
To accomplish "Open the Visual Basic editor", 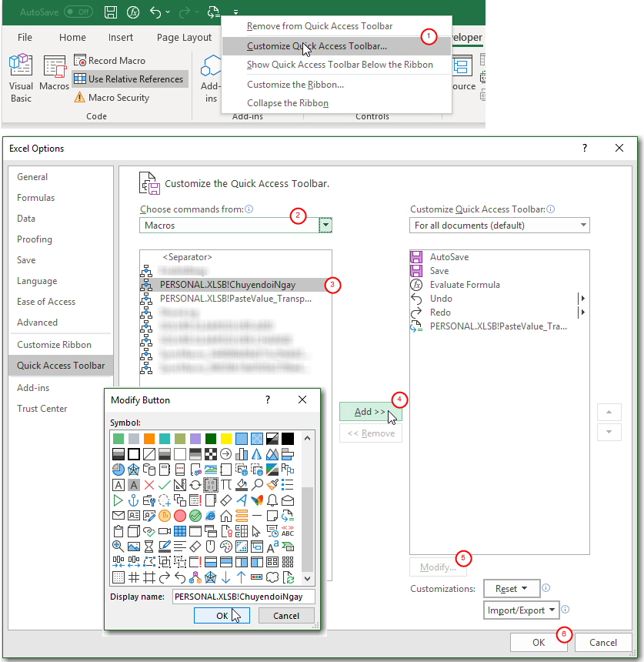I will click(21, 78).
